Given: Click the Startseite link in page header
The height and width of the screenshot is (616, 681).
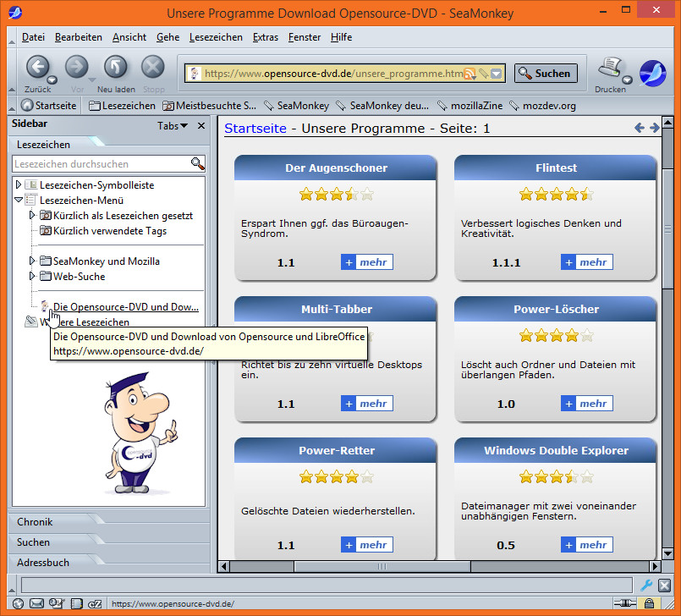Looking at the screenshot, I should pyautogui.click(x=255, y=129).
